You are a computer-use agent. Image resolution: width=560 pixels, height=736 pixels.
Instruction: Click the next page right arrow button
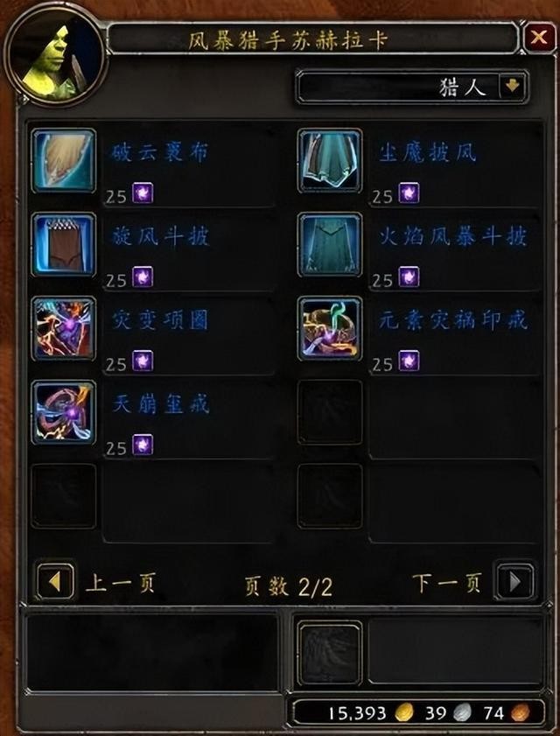514,582
